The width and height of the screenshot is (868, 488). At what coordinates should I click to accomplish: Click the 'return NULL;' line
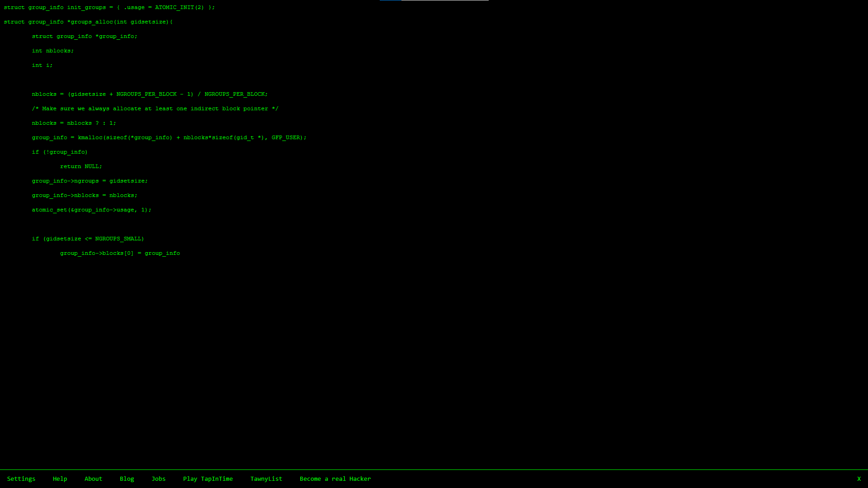81,167
